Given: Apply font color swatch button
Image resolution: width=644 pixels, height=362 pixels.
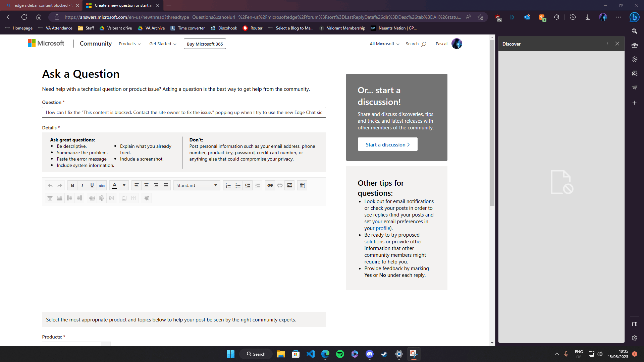Looking at the screenshot, I should pyautogui.click(x=114, y=185).
